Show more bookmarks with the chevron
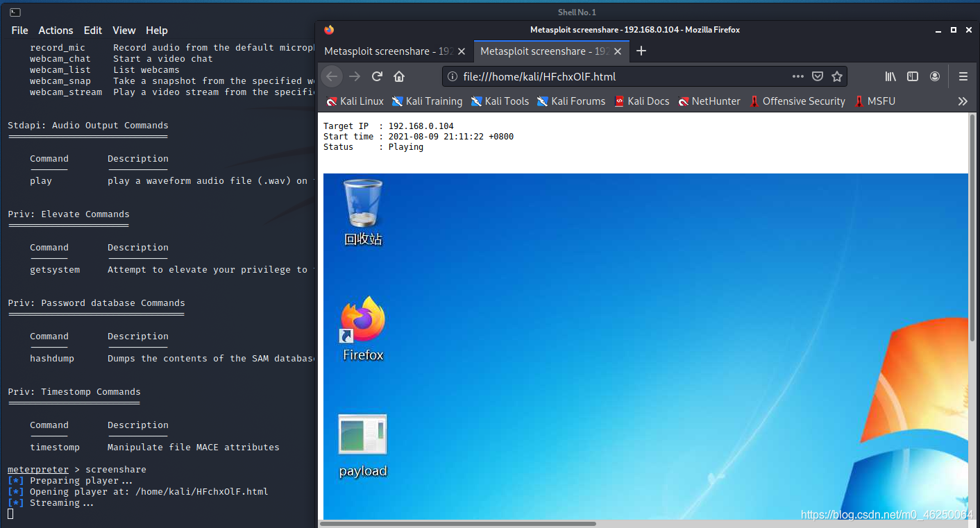Screen dimensions: 980x528 pos(963,101)
